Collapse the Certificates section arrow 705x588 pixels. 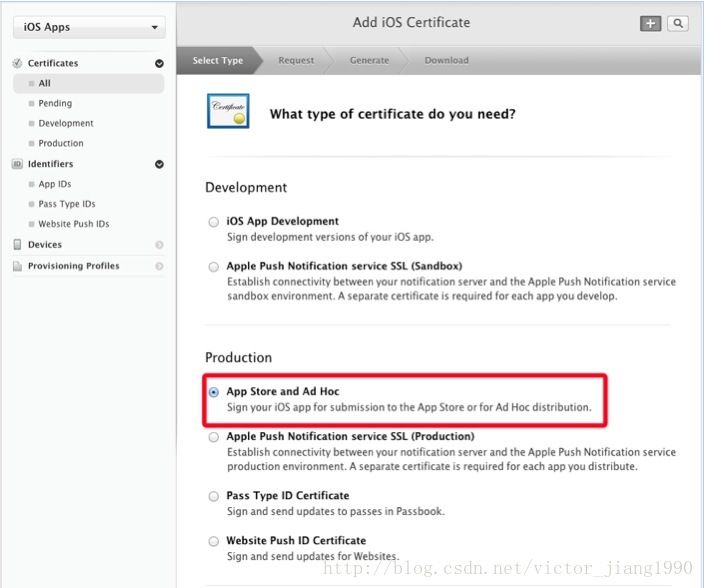point(159,63)
